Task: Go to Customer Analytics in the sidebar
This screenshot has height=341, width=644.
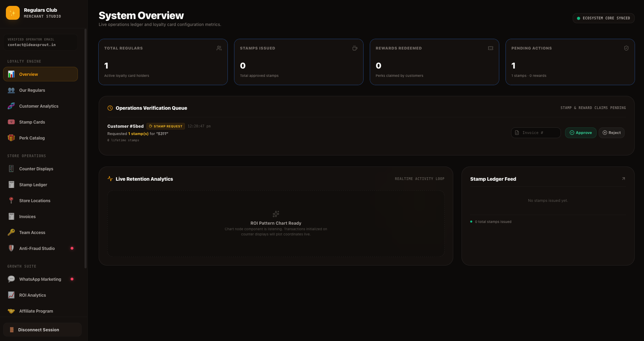Action: 41,106
